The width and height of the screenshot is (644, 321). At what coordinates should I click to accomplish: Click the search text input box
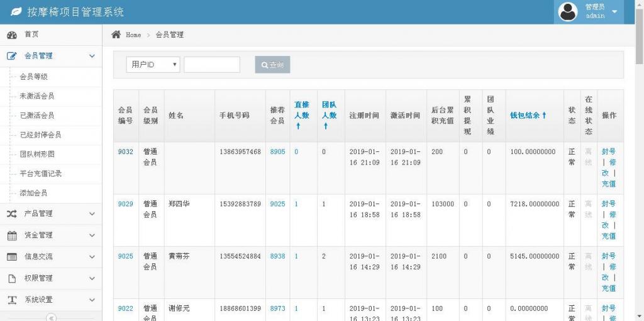(x=212, y=65)
